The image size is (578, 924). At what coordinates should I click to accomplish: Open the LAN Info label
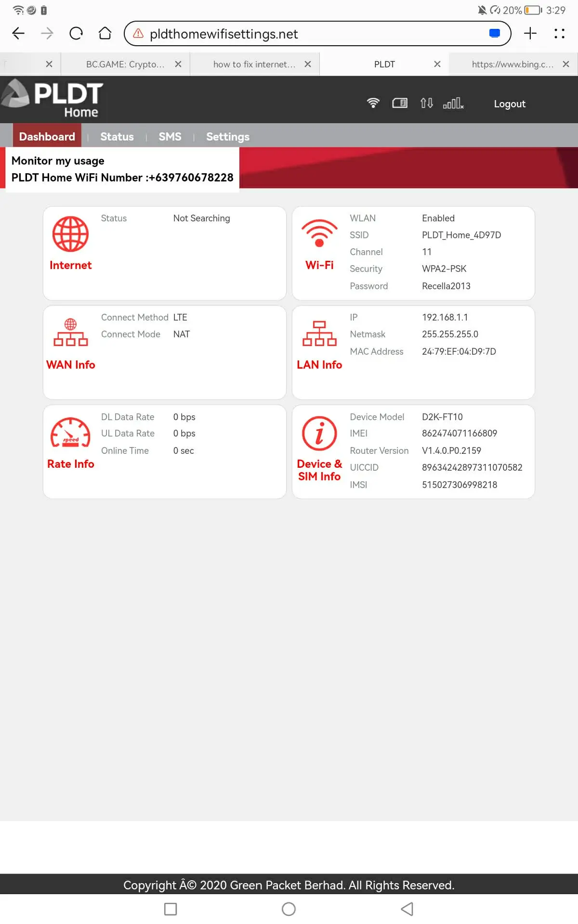[x=319, y=365]
